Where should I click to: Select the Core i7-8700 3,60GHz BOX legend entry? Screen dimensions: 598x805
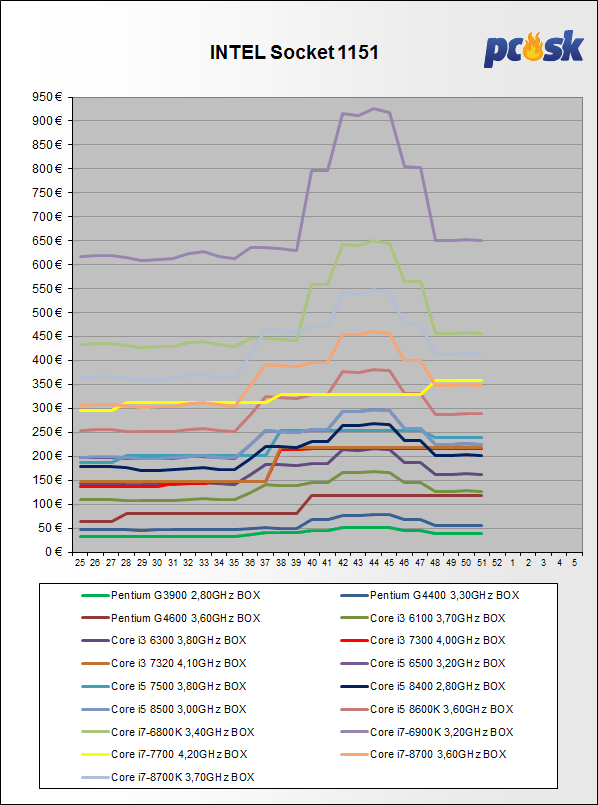pos(423,754)
